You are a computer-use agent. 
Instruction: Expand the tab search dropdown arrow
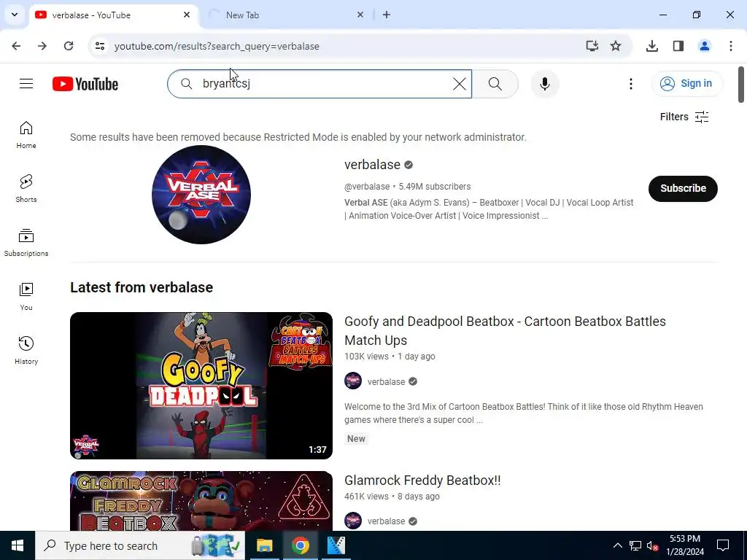pyautogui.click(x=15, y=15)
